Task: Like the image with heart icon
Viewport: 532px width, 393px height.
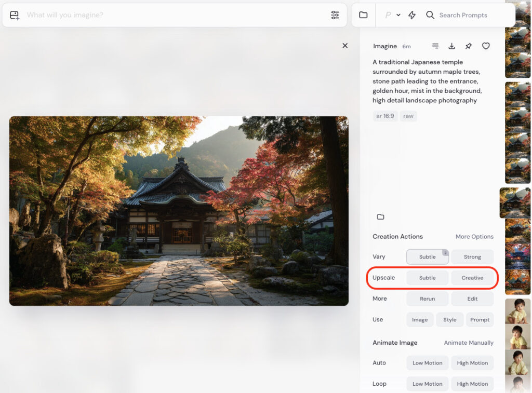Action: coord(486,46)
